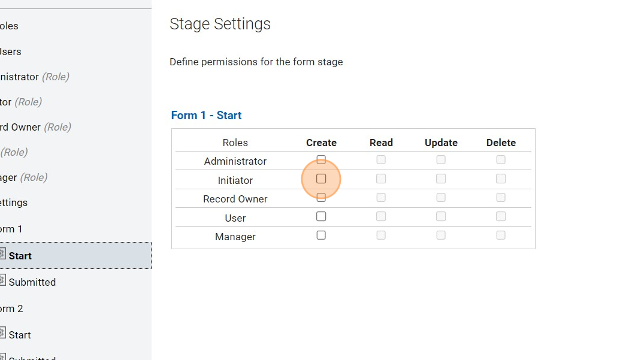Click the 'Form 1 - Start' heading link
The image size is (644, 360).
[x=206, y=116]
